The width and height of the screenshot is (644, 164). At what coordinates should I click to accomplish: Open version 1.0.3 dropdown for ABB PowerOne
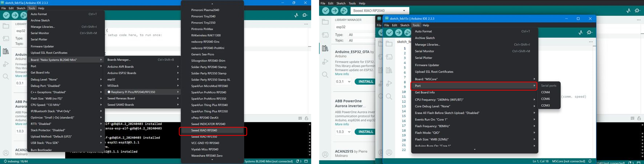(344, 132)
